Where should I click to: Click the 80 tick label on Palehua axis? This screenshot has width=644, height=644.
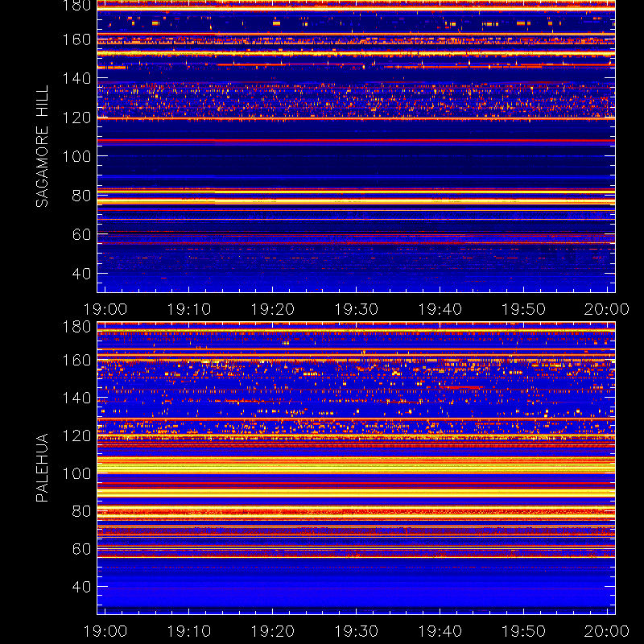click(81, 511)
